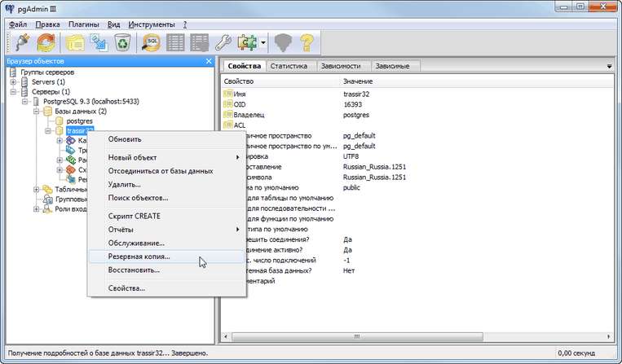Switch to the Зависимости tab

click(342, 66)
